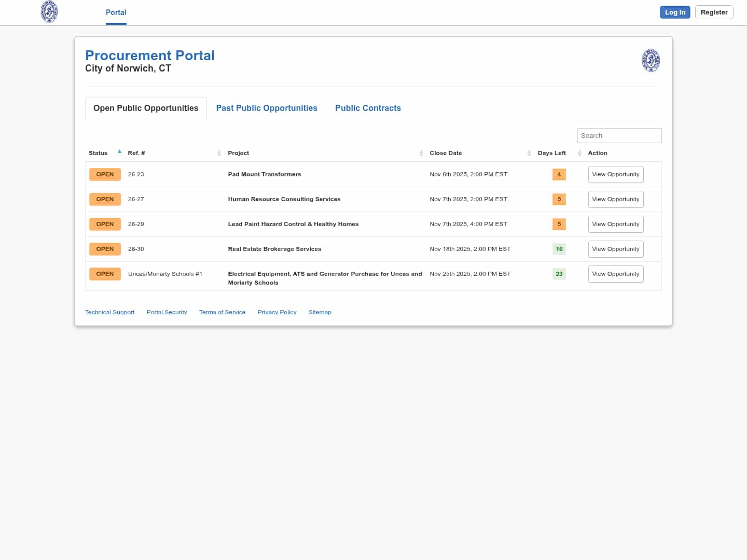
Task: Switch to Past Public Opportunities tab
Action: (267, 108)
